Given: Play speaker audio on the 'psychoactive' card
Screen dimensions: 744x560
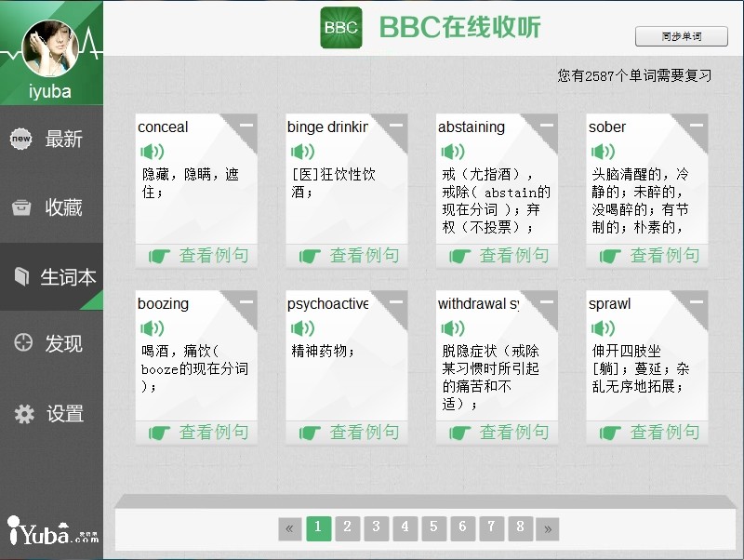Looking at the screenshot, I should (x=302, y=328).
